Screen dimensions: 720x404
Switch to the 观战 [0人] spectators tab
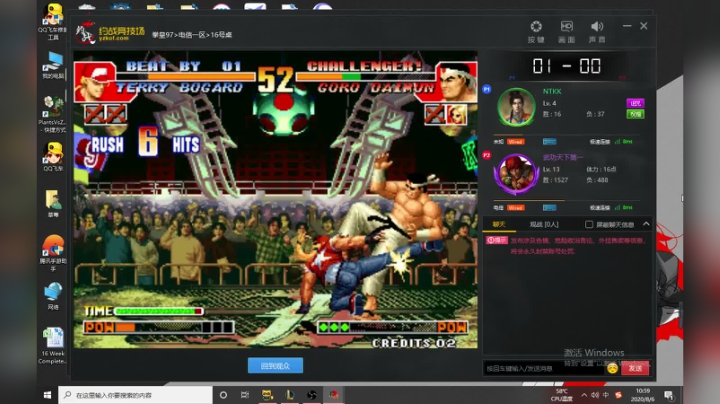(x=544, y=224)
